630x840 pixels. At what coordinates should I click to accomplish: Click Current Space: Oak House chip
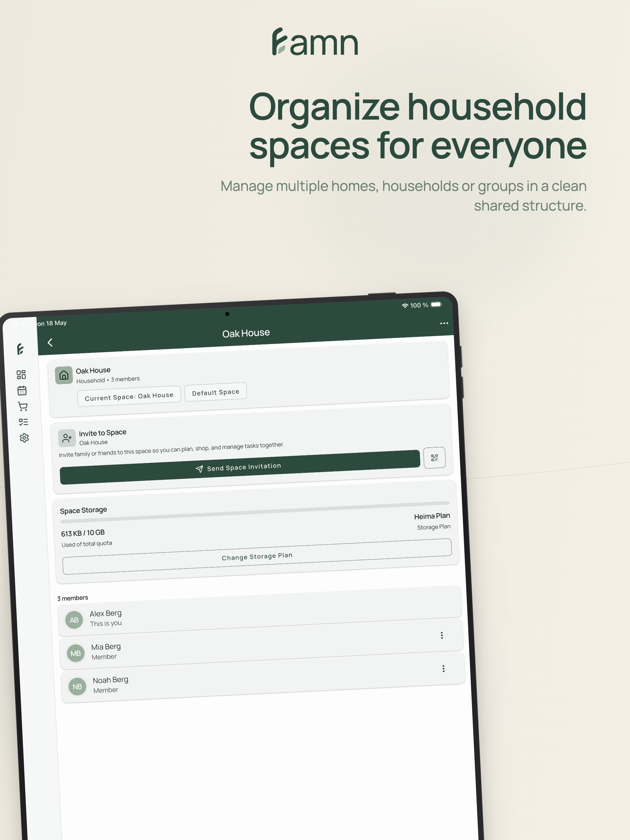(129, 396)
